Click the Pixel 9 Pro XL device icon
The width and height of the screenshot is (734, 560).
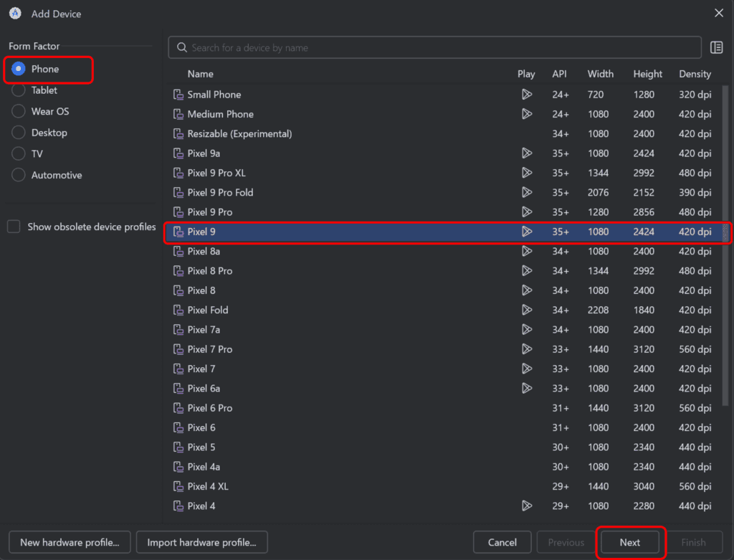(x=178, y=174)
